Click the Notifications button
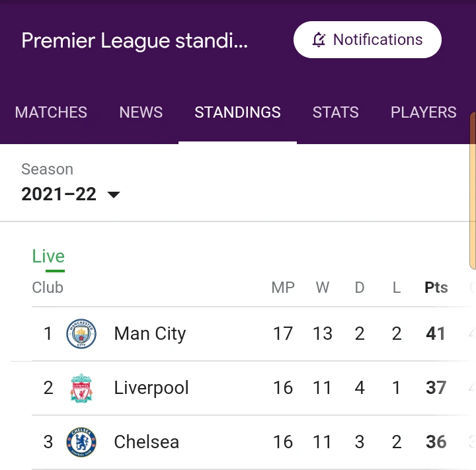This screenshot has width=476, height=470. click(x=368, y=40)
